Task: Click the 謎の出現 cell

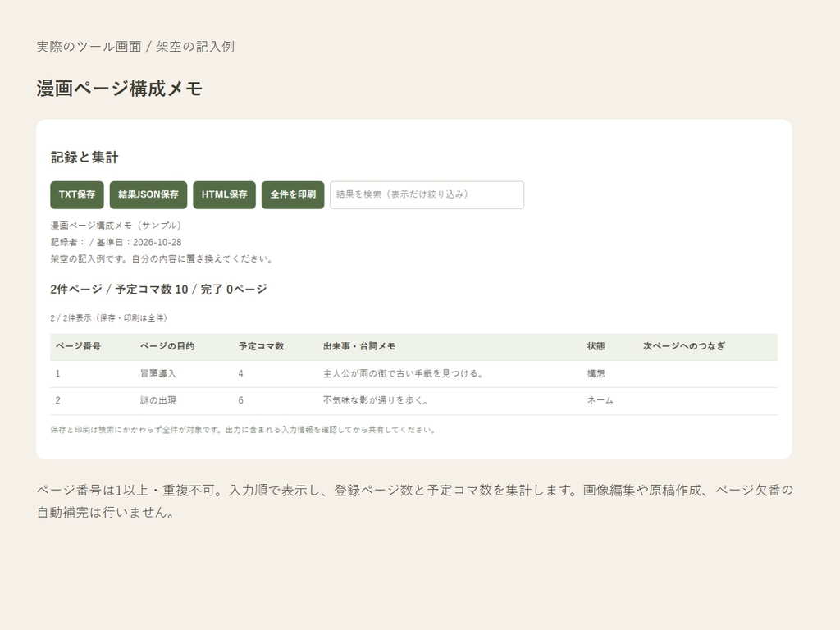Action: pos(158,400)
